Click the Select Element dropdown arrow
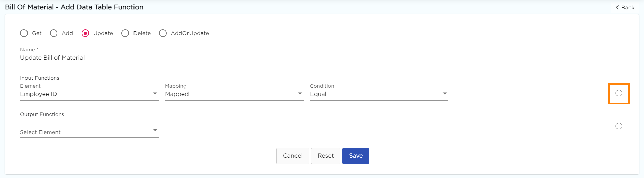Image resolution: width=644 pixels, height=178 pixels. (x=155, y=130)
